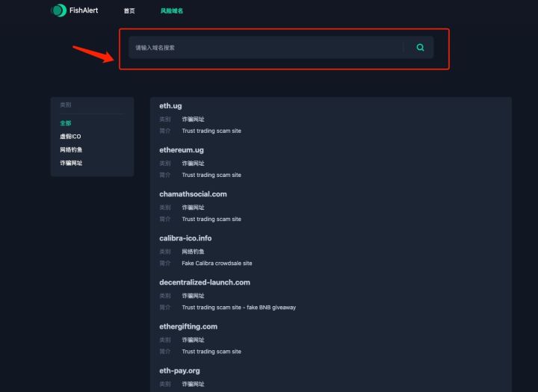Click the FishAlert logo icon
Image resolution: width=538 pixels, height=392 pixels.
(x=59, y=10)
